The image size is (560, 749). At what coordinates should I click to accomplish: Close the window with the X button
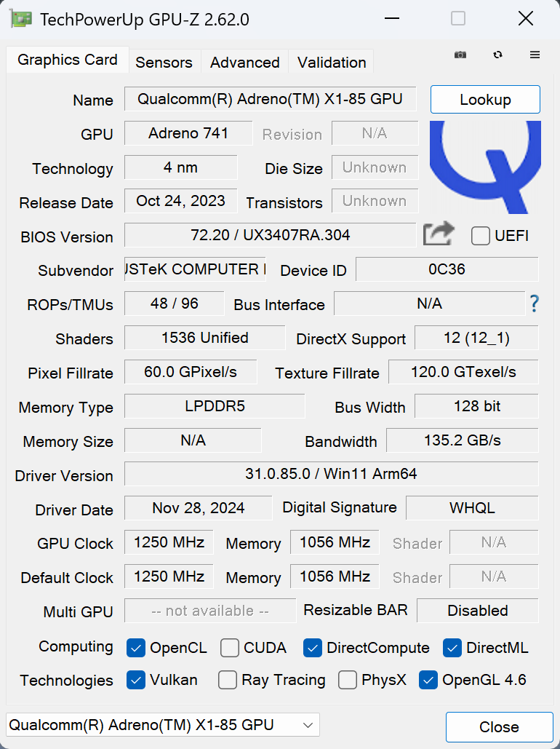coord(526,19)
